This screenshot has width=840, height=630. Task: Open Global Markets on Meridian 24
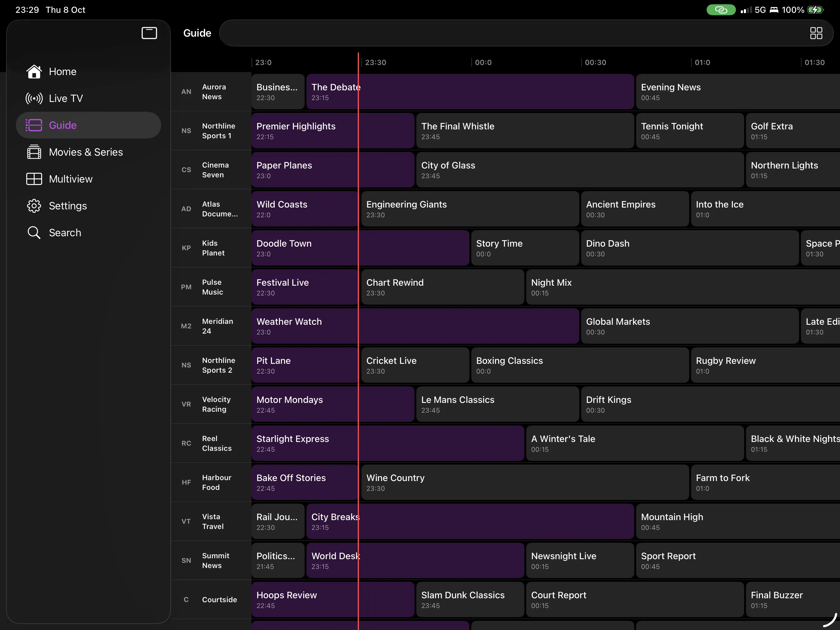point(690,326)
